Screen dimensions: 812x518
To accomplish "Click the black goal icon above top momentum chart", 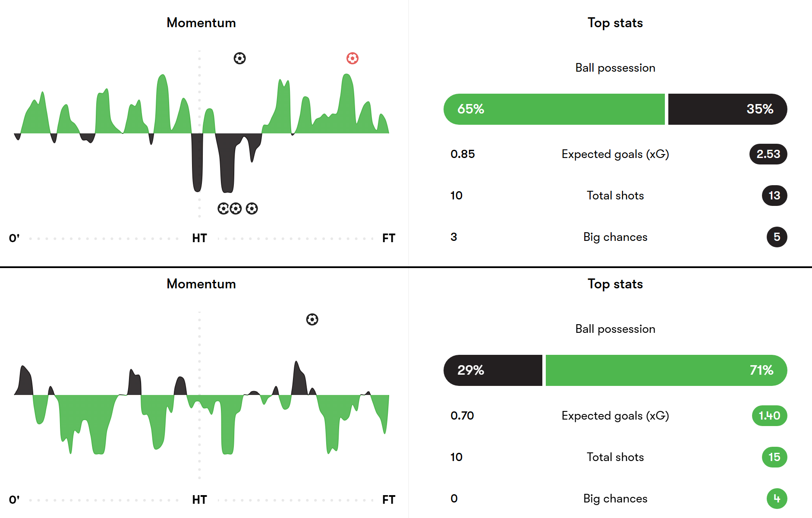I will click(x=239, y=58).
